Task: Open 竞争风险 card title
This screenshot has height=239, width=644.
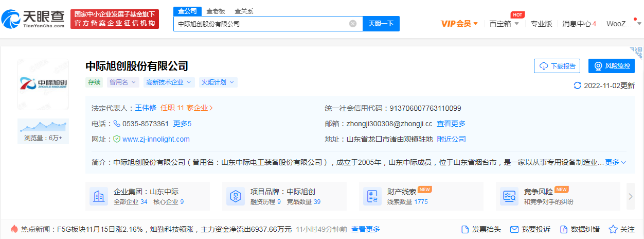Action: [x=539, y=191]
